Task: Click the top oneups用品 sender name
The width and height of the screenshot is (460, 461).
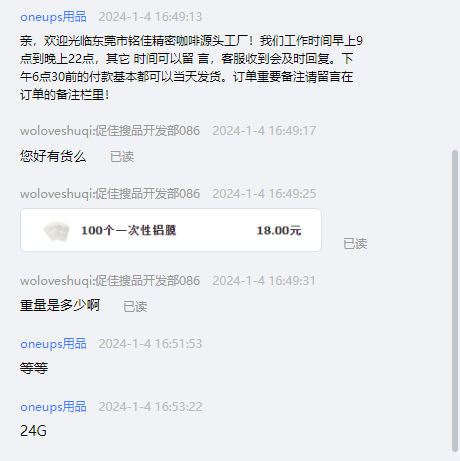Action: pos(53,17)
